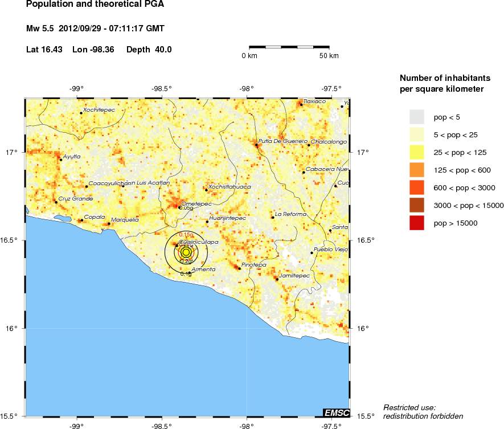Select the Cruz Grande marker dot

57,202
